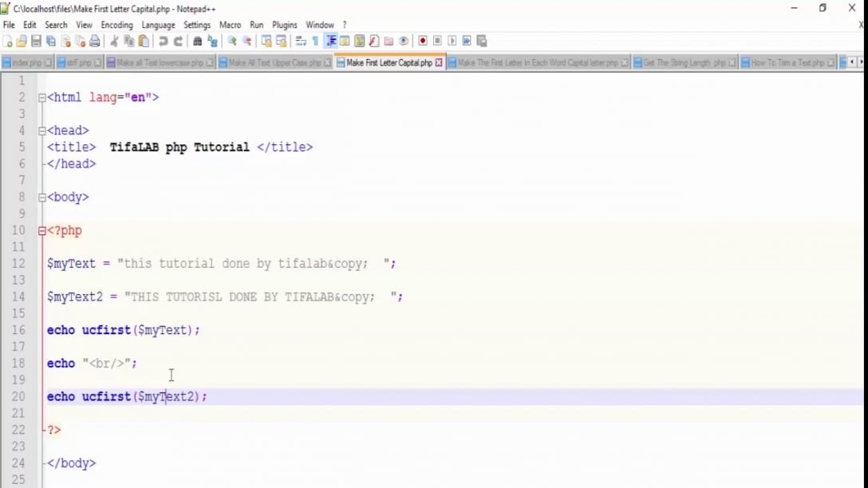Open Folder as Workspace icon
This screenshot has height=488, width=868.
389,41
